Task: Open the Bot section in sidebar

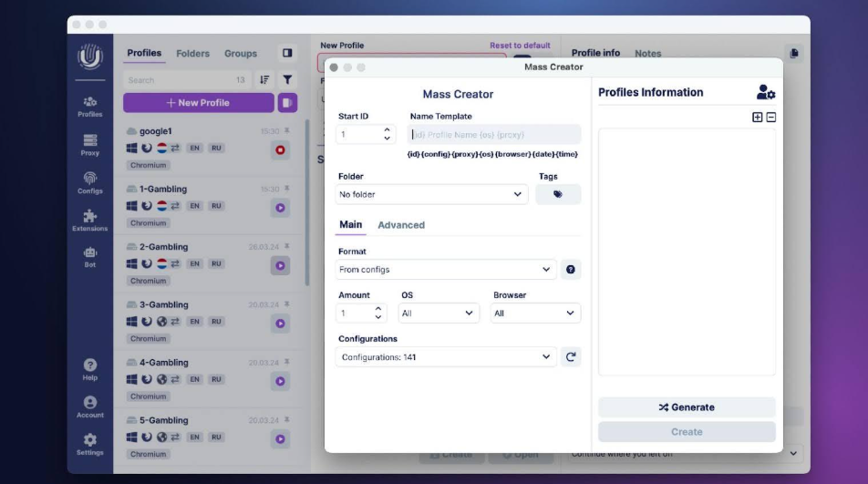Action: tap(90, 256)
